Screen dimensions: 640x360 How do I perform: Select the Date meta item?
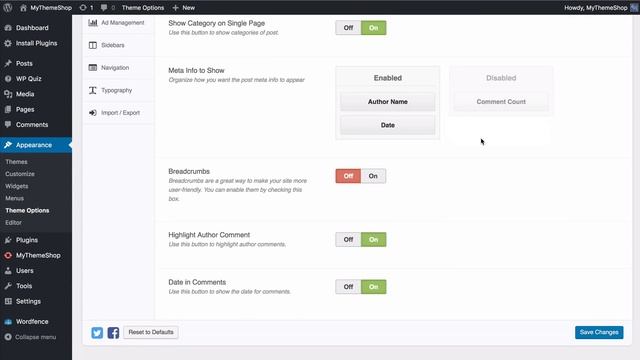388,125
